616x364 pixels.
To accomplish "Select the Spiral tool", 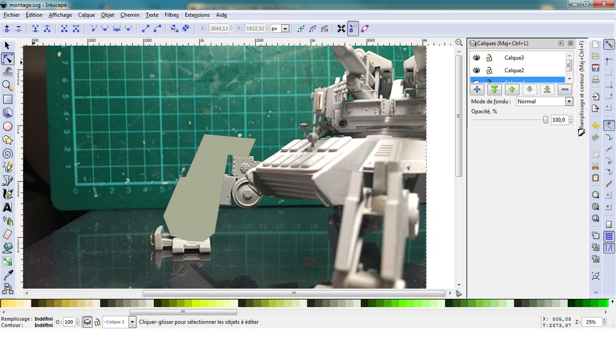I will click(x=8, y=153).
